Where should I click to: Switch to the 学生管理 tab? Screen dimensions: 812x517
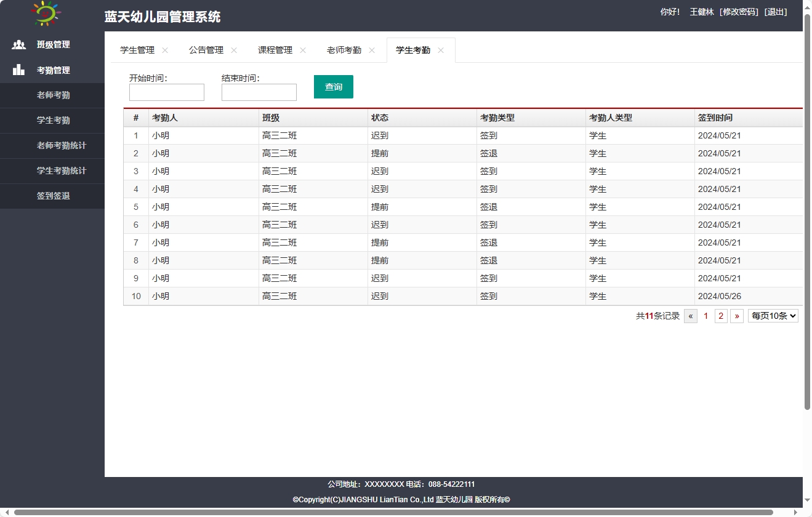[138, 50]
